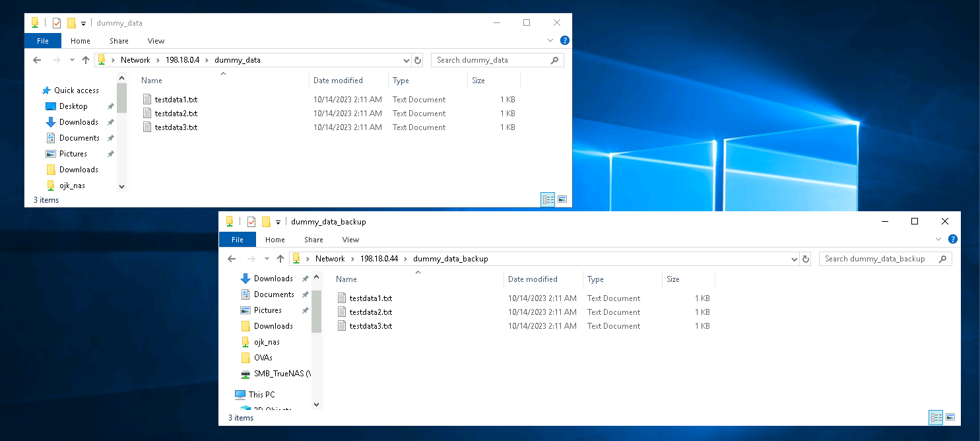Click the Help icon in dummy_data_backup window

pyautogui.click(x=952, y=239)
